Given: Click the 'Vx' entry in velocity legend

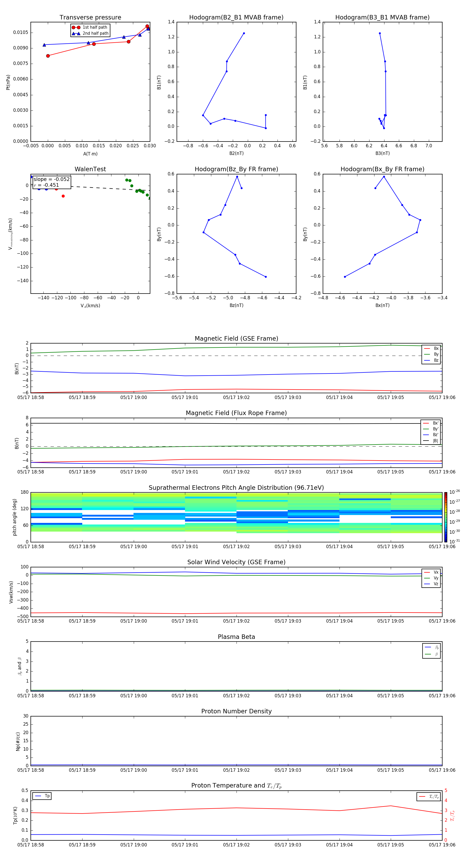Looking at the screenshot, I should coord(431,573).
